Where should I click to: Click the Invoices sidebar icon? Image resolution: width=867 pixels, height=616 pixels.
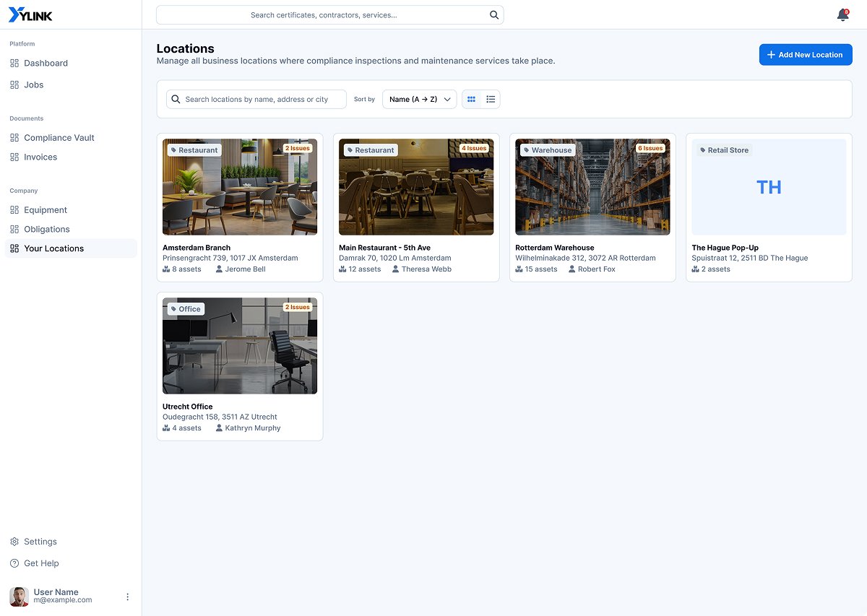14,157
